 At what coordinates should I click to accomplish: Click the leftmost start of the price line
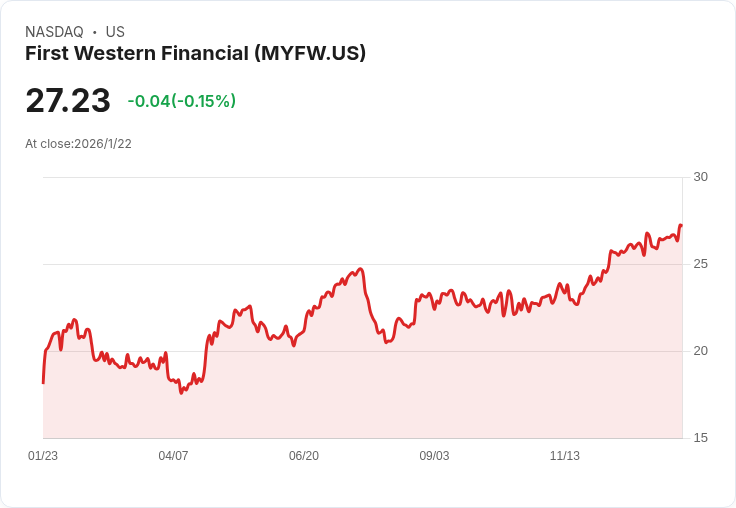[43, 382]
